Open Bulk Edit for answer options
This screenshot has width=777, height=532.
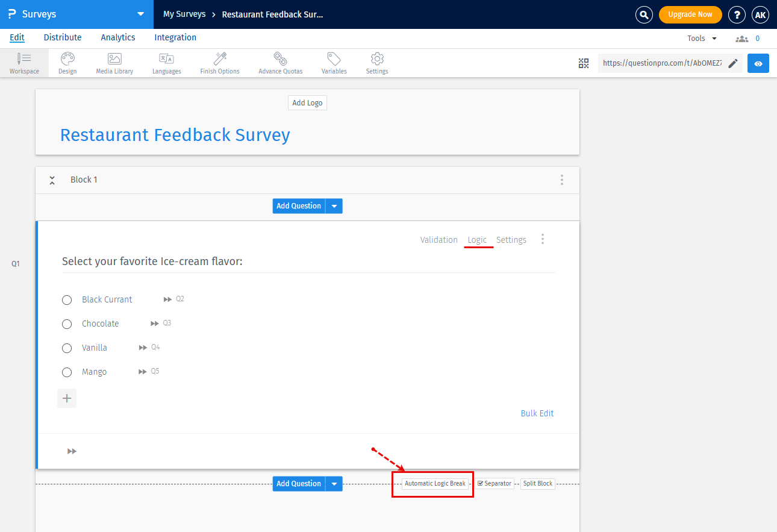pyautogui.click(x=537, y=413)
